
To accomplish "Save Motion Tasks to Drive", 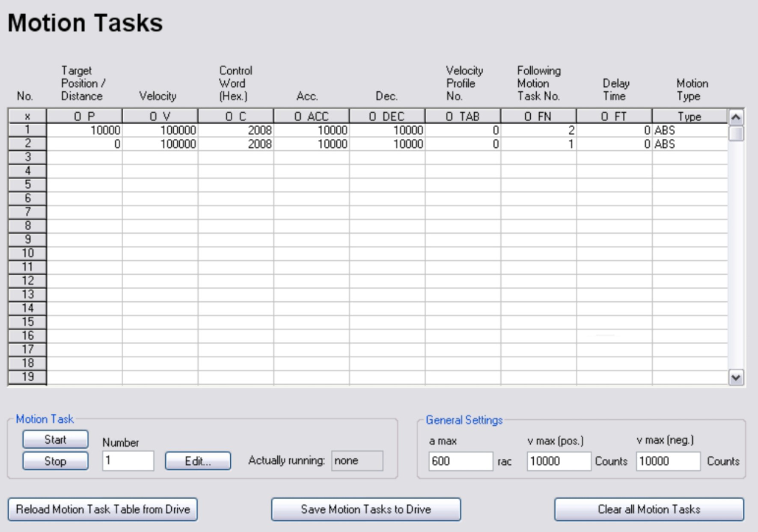I will point(366,509).
